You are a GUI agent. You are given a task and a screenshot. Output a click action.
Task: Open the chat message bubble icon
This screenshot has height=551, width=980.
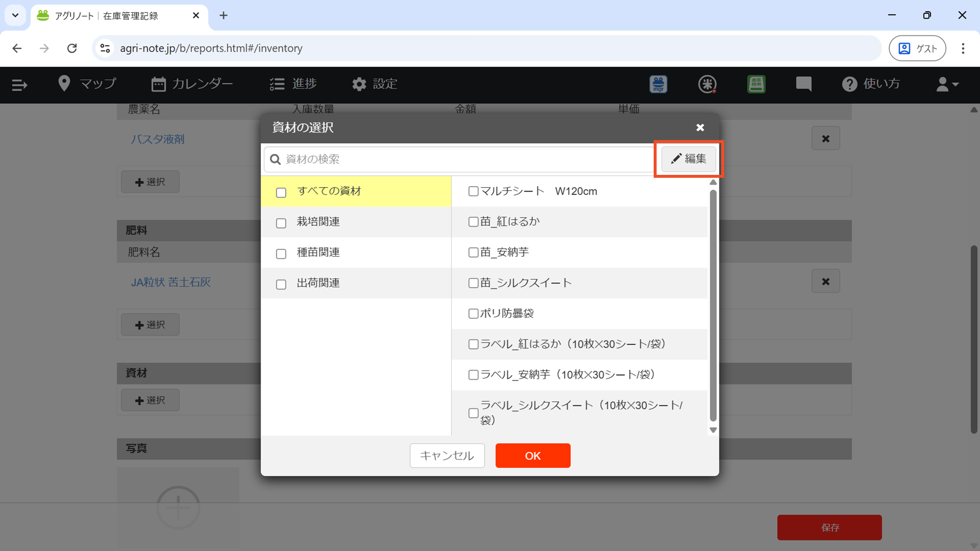[804, 84]
